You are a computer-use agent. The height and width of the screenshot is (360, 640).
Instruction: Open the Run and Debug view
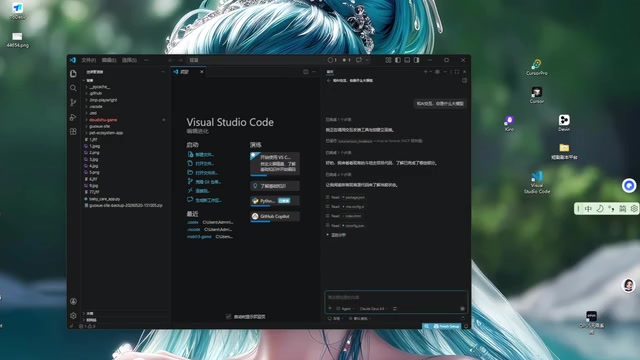[73, 117]
